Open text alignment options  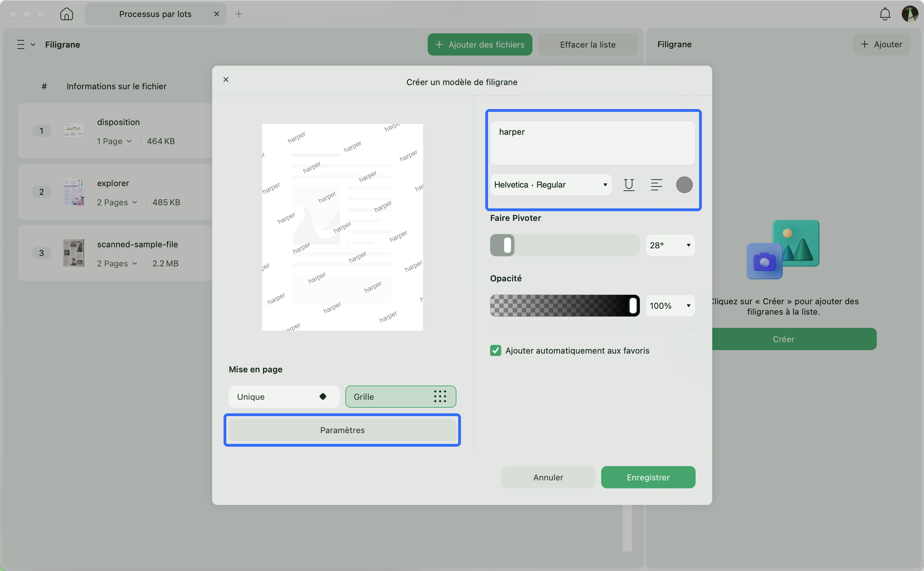tap(656, 185)
